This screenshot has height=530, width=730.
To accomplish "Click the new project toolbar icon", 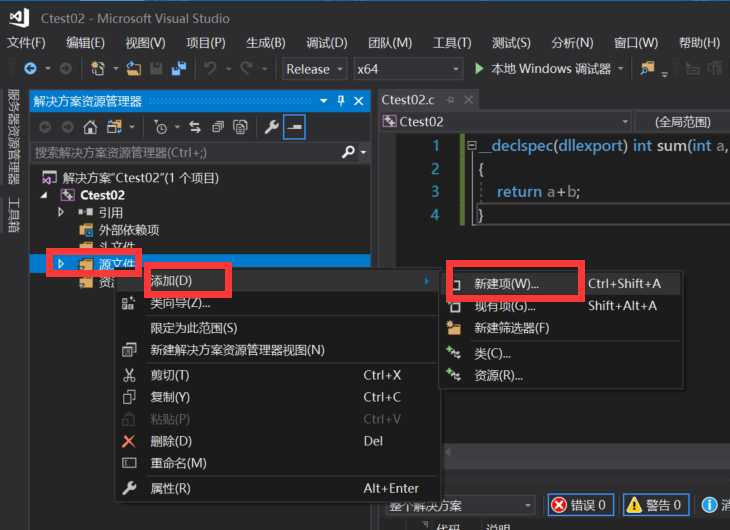I will [98, 69].
